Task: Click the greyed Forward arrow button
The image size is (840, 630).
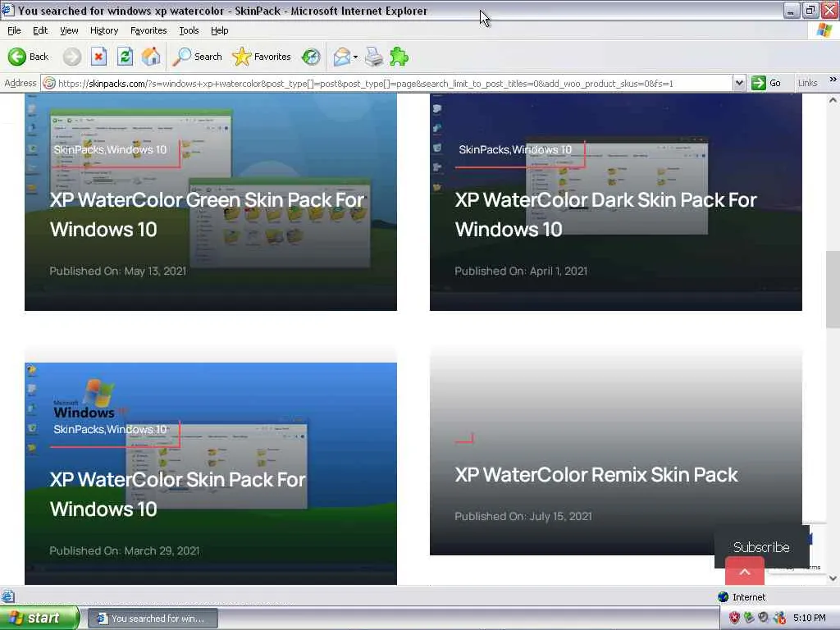Action: 72,57
